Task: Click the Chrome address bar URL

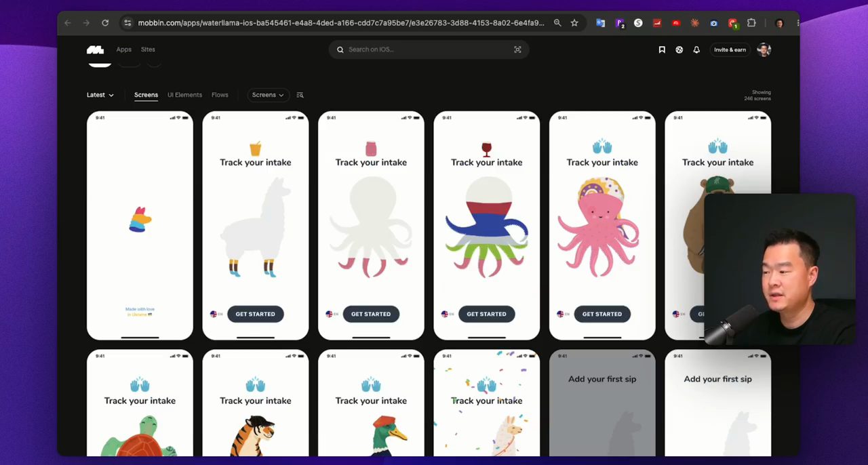Action: pos(341,23)
